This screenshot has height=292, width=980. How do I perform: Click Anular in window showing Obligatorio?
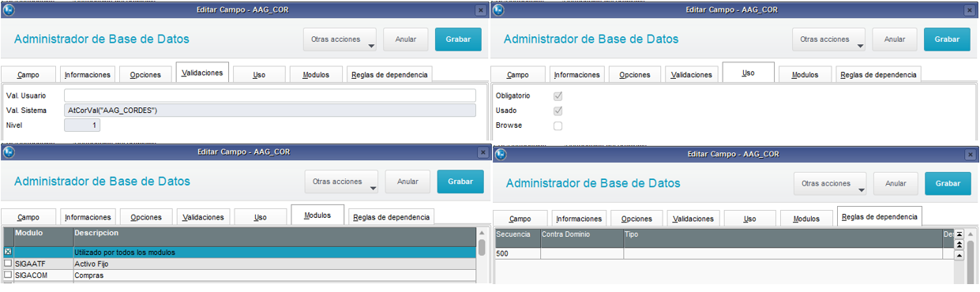click(x=895, y=39)
